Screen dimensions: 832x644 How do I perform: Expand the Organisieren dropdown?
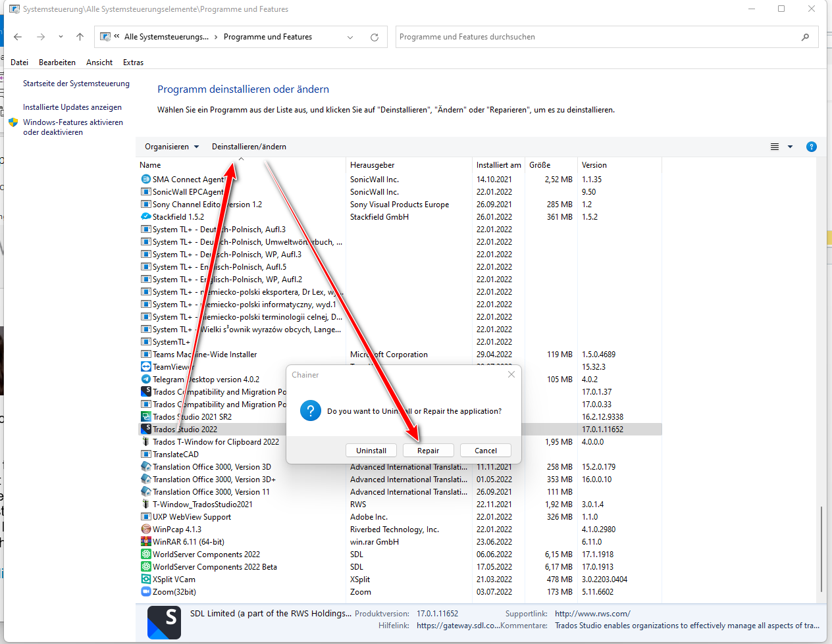(172, 147)
